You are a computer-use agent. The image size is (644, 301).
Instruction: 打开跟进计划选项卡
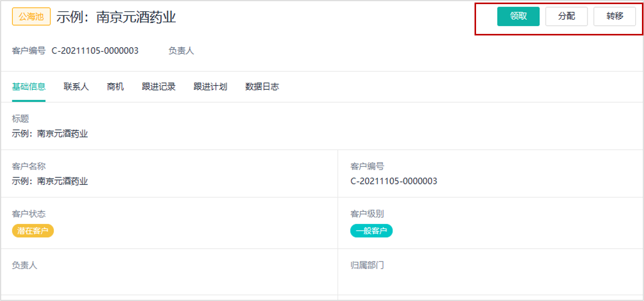point(210,86)
